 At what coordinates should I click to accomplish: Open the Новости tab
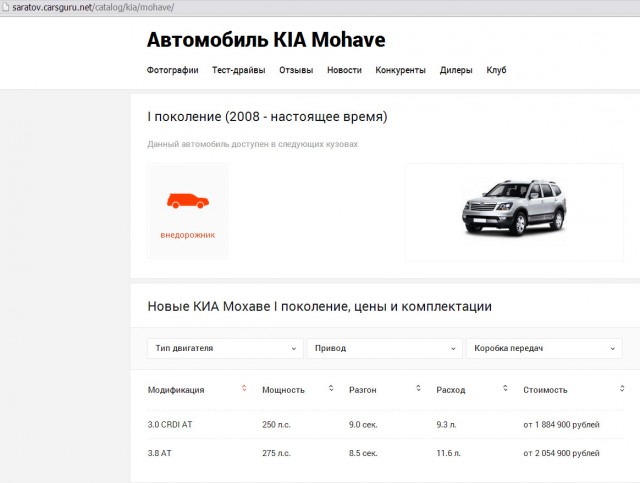point(344,70)
